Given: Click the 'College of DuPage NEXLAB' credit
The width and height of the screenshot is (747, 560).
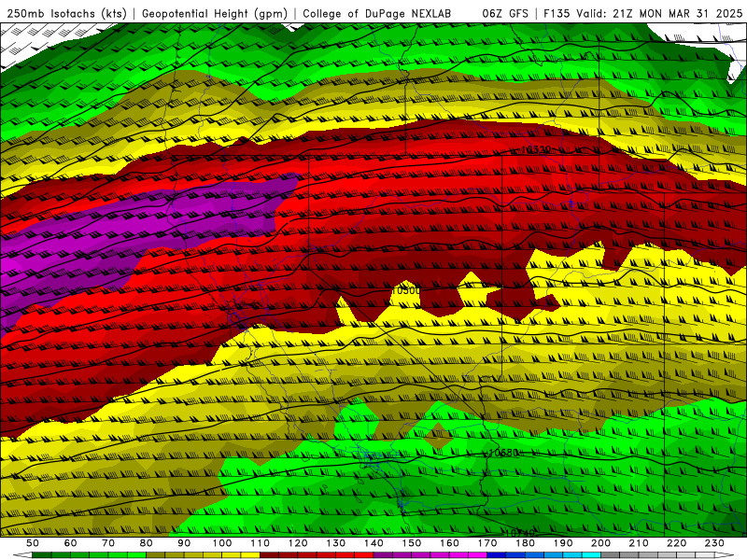Looking at the screenshot, I should (x=377, y=13).
